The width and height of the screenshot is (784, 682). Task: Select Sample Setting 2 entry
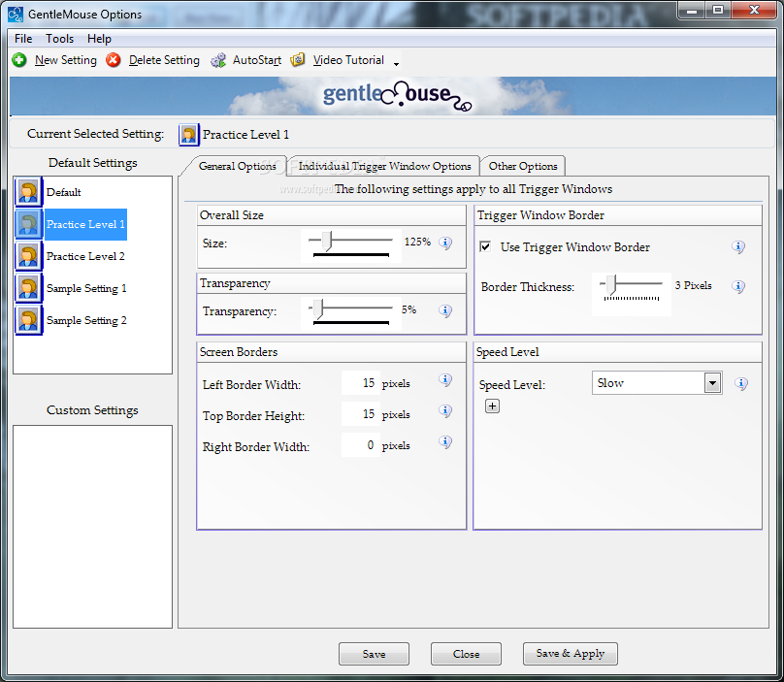(x=86, y=320)
